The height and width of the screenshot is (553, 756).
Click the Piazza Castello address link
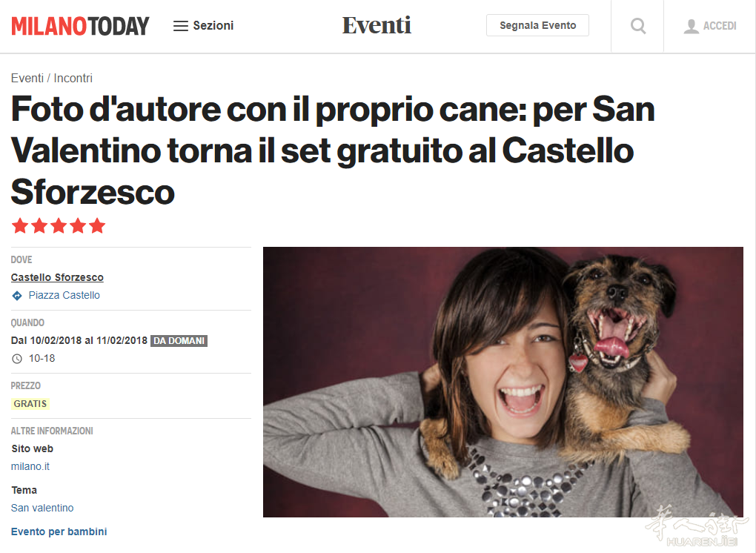[x=64, y=295]
